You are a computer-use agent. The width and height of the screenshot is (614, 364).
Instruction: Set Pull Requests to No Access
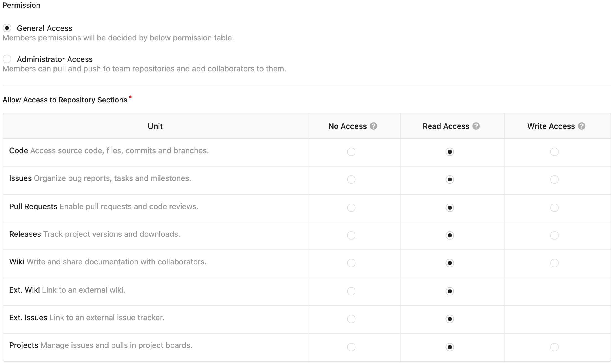351,208
